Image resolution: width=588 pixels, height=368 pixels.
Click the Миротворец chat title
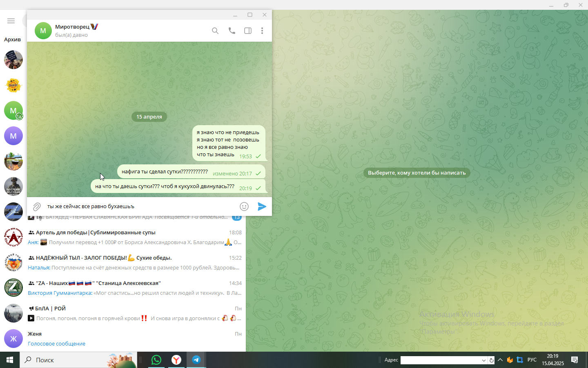click(x=72, y=27)
